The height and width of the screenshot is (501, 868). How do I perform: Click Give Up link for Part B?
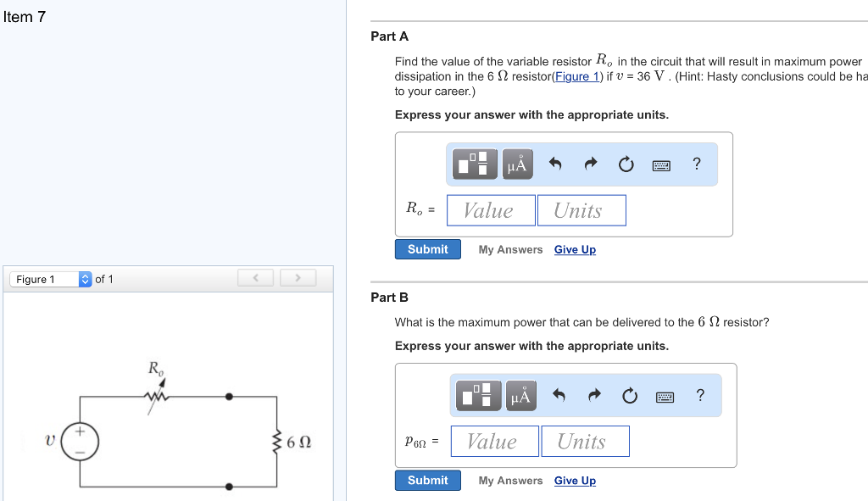pyautogui.click(x=575, y=481)
